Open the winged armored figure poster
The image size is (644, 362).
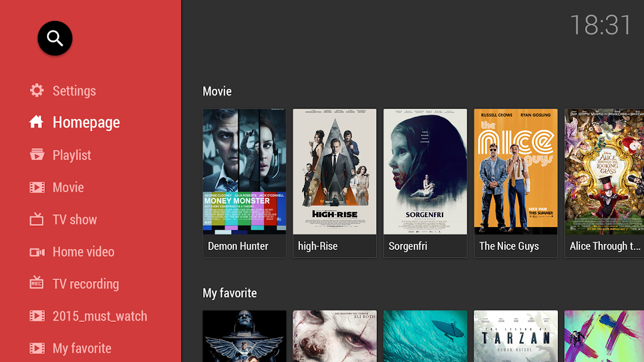pyautogui.click(x=244, y=336)
